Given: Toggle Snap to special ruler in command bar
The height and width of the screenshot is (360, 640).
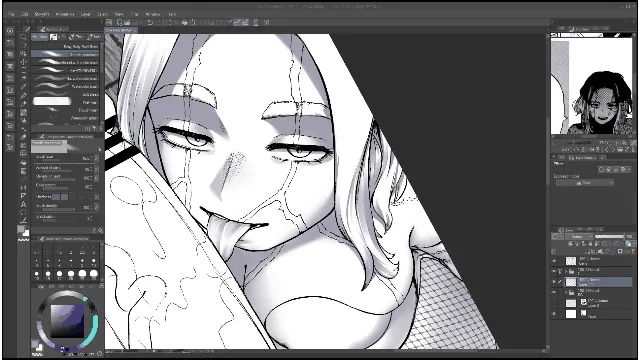Looking at the screenshot, I should [x=246, y=22].
